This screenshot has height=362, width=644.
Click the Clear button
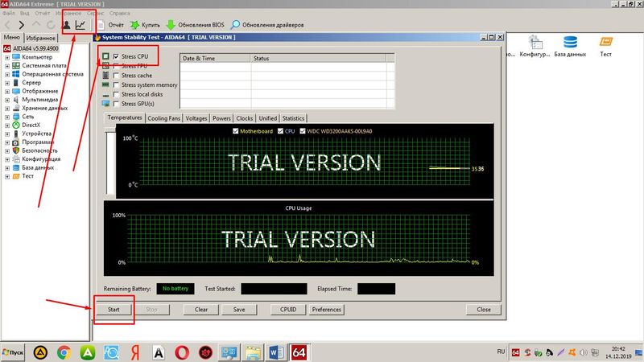tap(201, 310)
